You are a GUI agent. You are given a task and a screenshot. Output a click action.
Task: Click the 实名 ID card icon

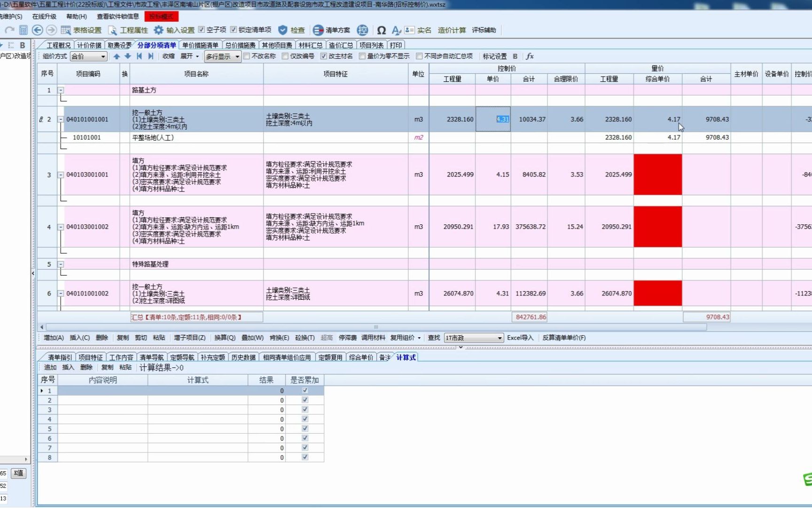tap(409, 30)
